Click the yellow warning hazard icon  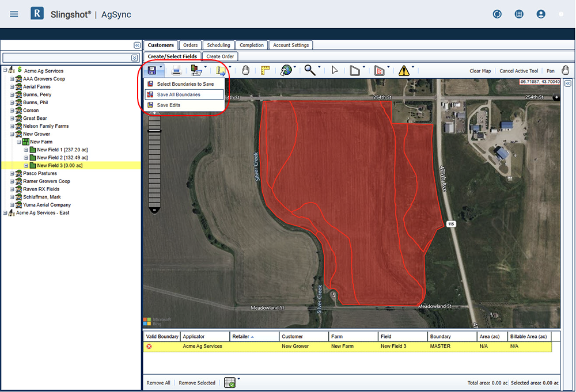coord(404,70)
